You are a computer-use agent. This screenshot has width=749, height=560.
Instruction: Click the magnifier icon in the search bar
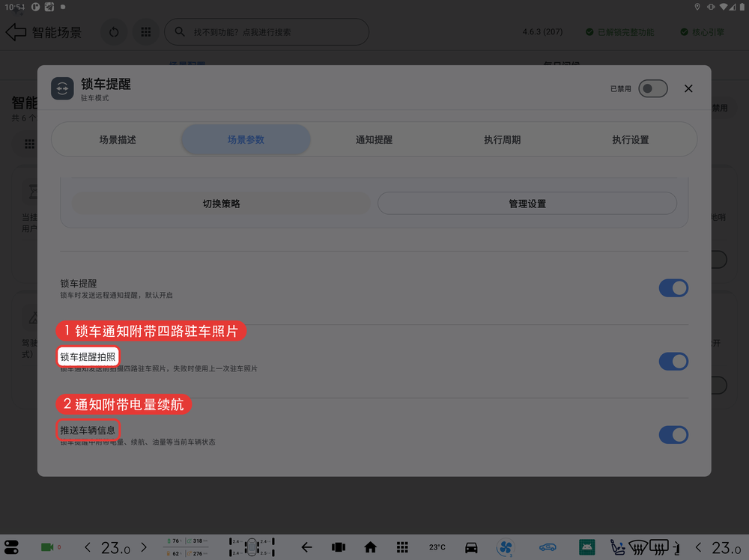coord(180,31)
